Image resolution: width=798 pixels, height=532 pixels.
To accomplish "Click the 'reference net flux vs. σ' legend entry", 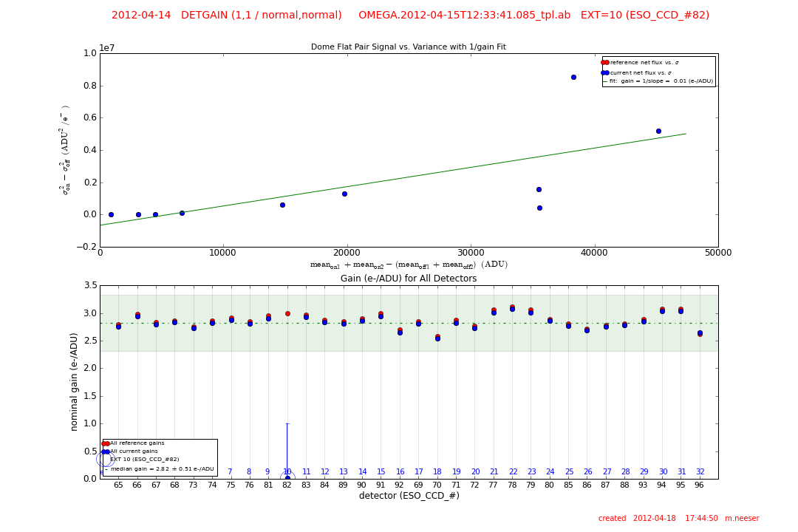I will [x=644, y=63].
